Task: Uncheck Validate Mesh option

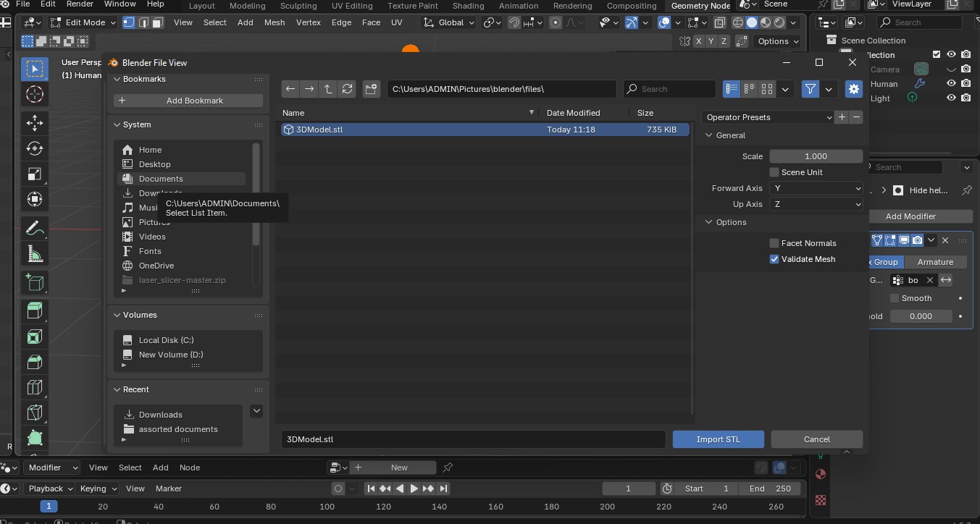Action: [x=774, y=259]
